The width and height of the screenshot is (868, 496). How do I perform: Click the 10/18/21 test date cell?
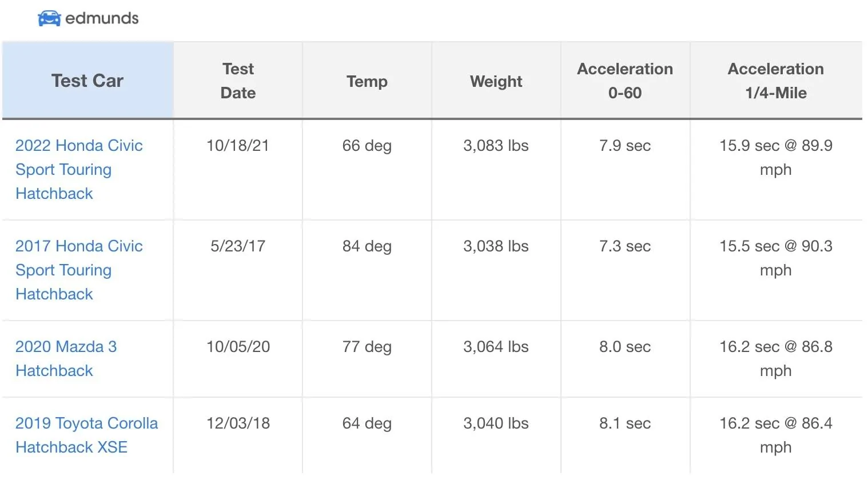tap(238, 146)
